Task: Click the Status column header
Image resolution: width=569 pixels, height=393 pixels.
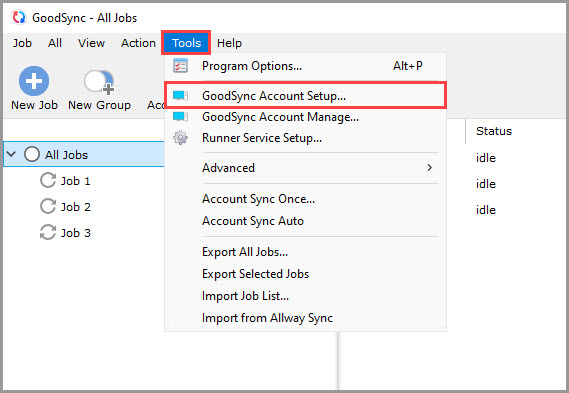Action: pyautogui.click(x=494, y=131)
